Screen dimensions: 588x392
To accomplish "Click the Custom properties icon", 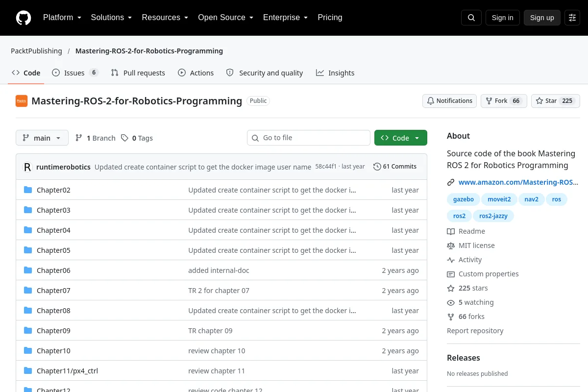I will [451, 274].
